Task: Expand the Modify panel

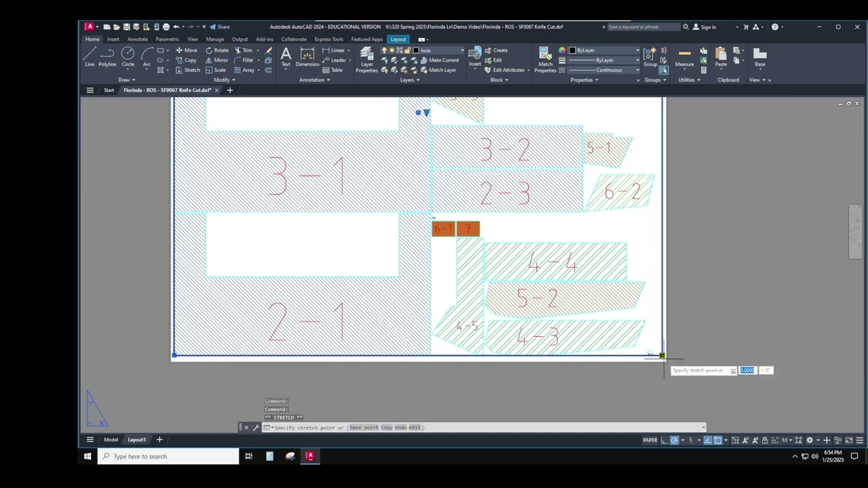Action: [x=224, y=80]
